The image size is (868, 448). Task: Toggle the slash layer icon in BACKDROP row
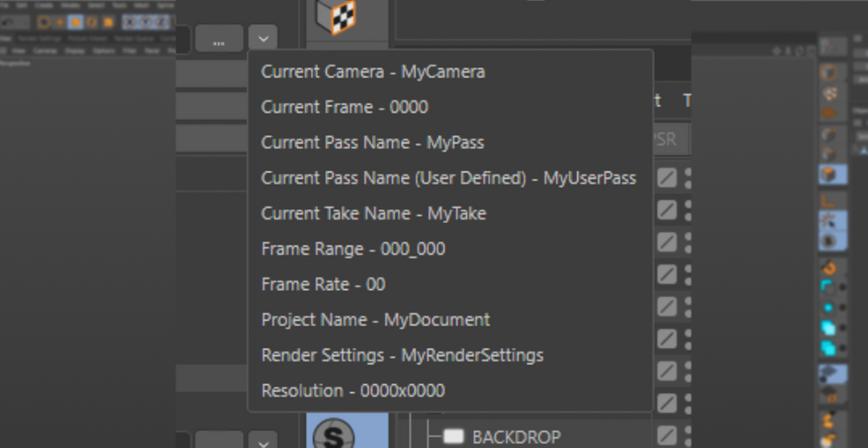tap(667, 435)
